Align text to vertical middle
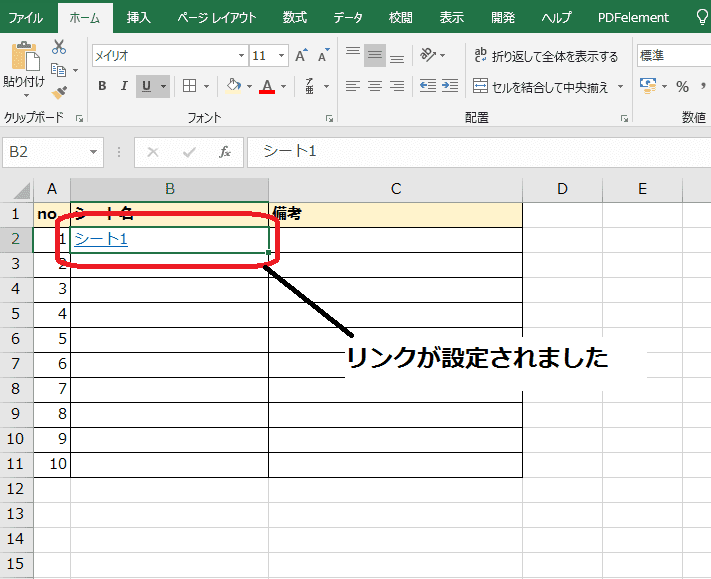The width and height of the screenshot is (711, 579). (375, 55)
